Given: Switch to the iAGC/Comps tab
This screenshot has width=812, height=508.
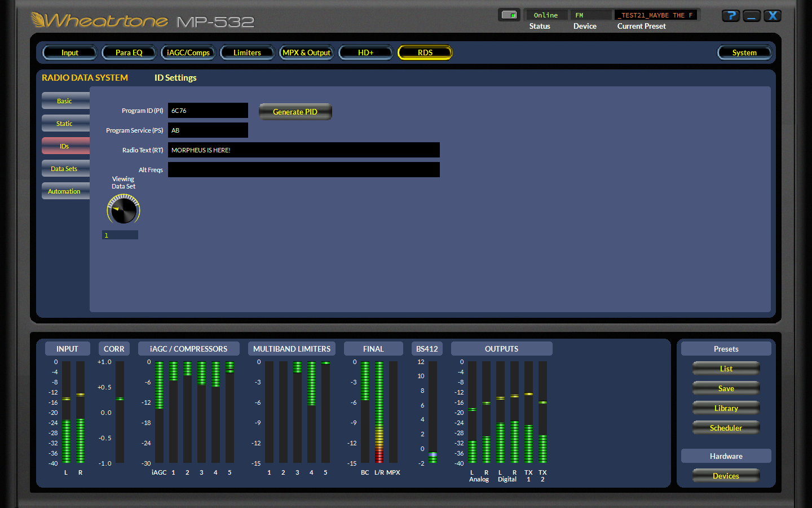Looking at the screenshot, I should click(x=188, y=52).
